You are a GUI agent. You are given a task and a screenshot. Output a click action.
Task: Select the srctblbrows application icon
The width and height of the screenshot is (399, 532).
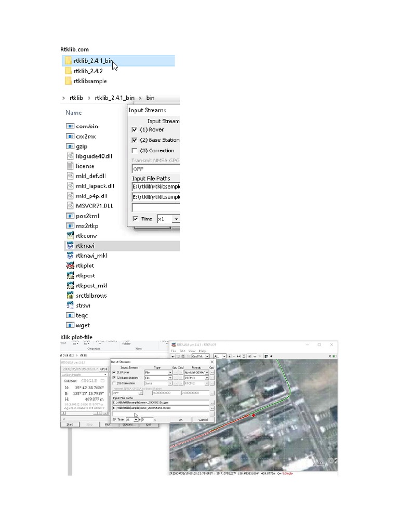tap(70, 295)
